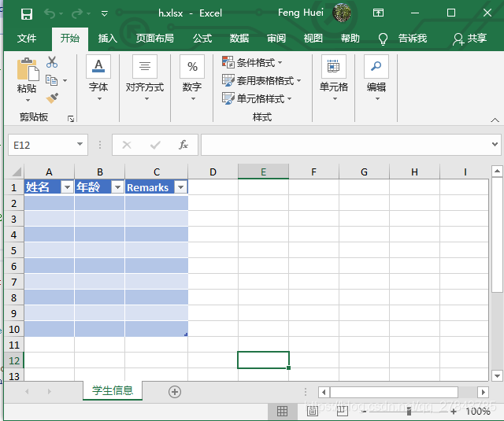Undo the last action

(50, 13)
